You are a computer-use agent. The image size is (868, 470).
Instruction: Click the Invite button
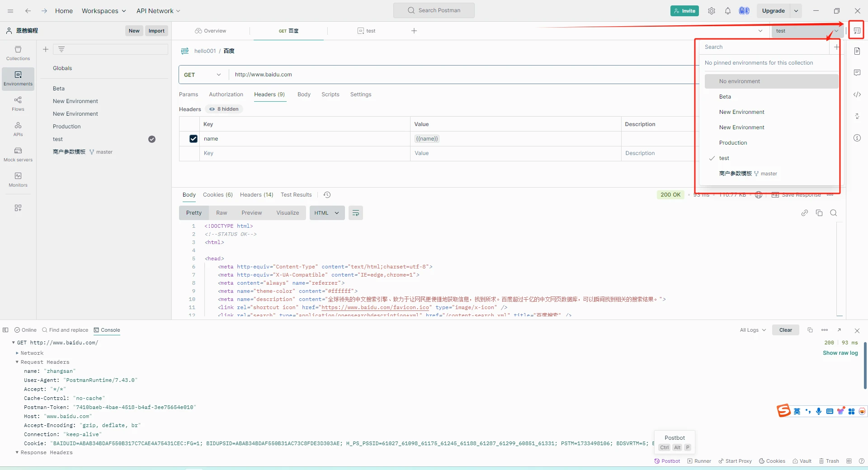(684, 11)
